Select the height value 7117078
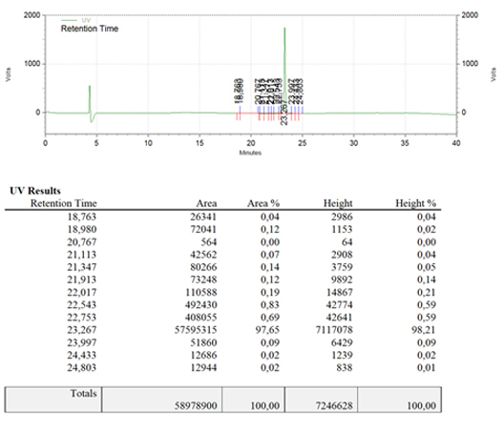This screenshot has width=504, height=433. [334, 330]
